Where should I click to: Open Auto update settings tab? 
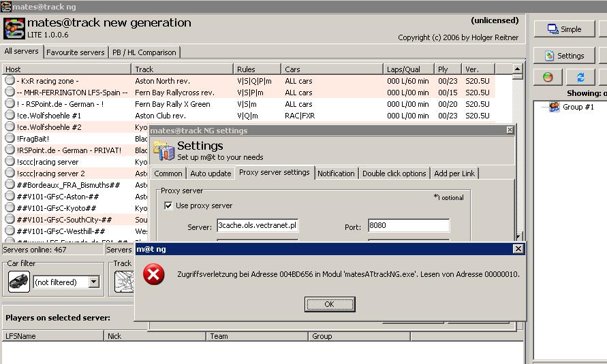pos(211,173)
